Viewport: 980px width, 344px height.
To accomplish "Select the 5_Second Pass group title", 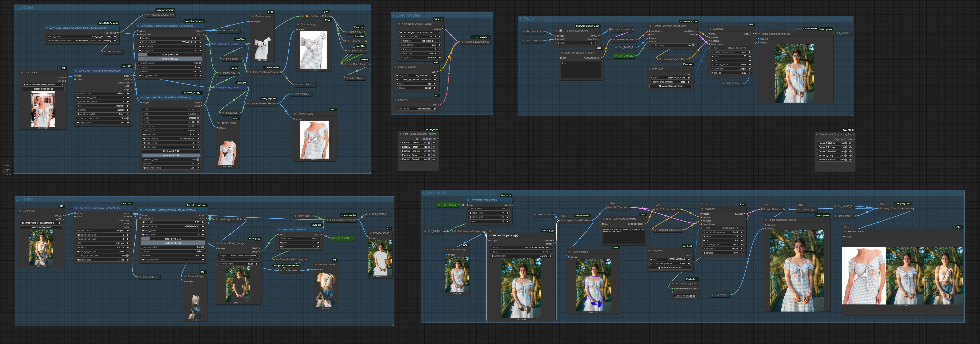I will (436, 193).
